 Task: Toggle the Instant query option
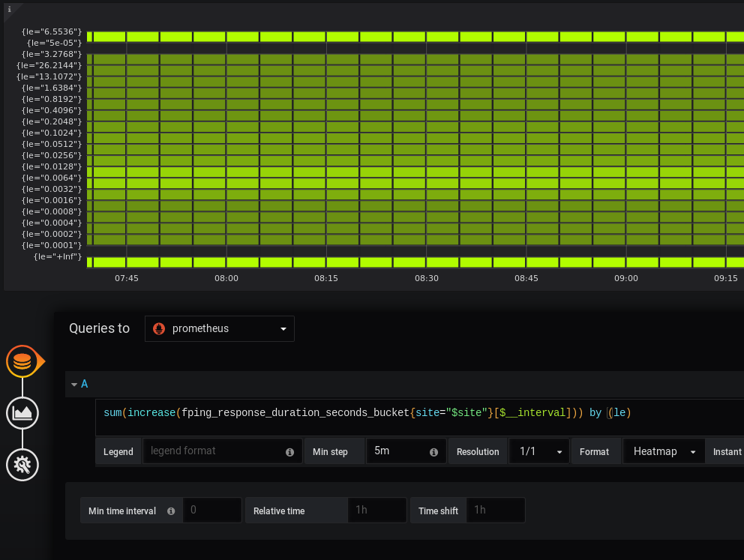pyautogui.click(x=727, y=452)
